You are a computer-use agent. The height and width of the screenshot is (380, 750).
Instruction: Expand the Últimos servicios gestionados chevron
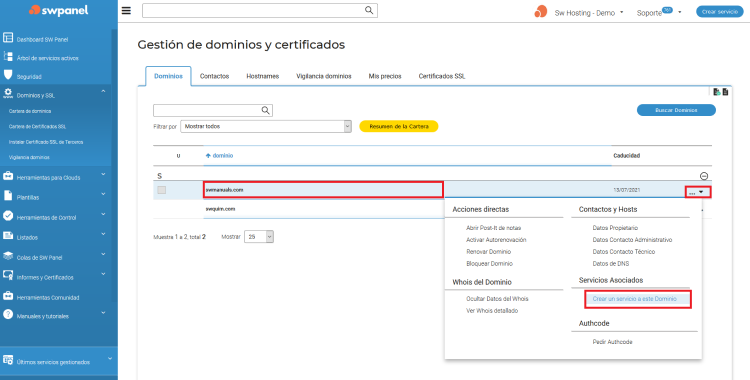coord(110,358)
